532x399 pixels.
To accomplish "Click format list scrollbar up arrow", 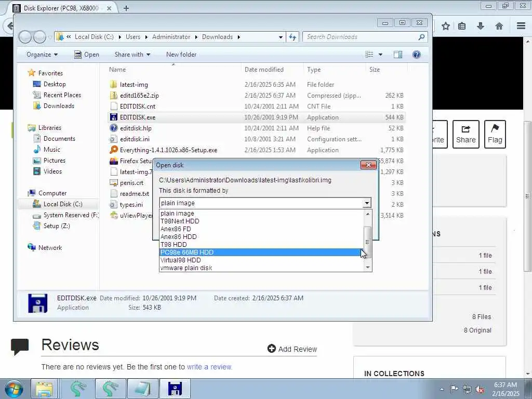I will pos(367,214).
